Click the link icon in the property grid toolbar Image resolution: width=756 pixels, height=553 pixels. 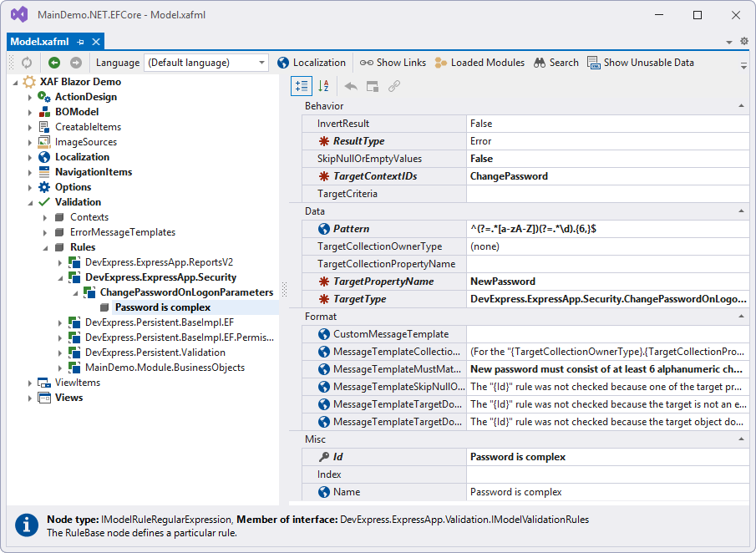point(393,85)
